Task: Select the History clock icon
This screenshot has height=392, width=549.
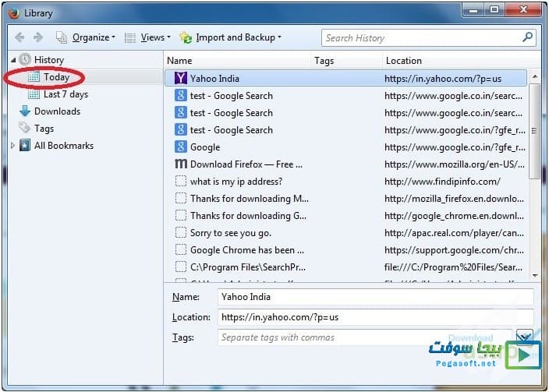Action: click(25, 60)
